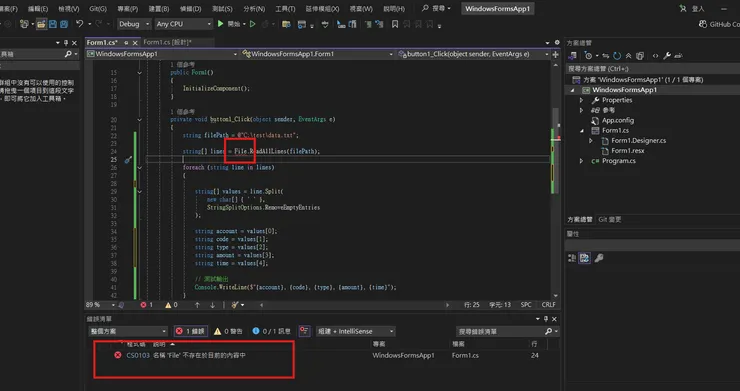Click the Save All toolbar icon
Image resolution: width=740 pixels, height=391 pixels.
[64, 24]
